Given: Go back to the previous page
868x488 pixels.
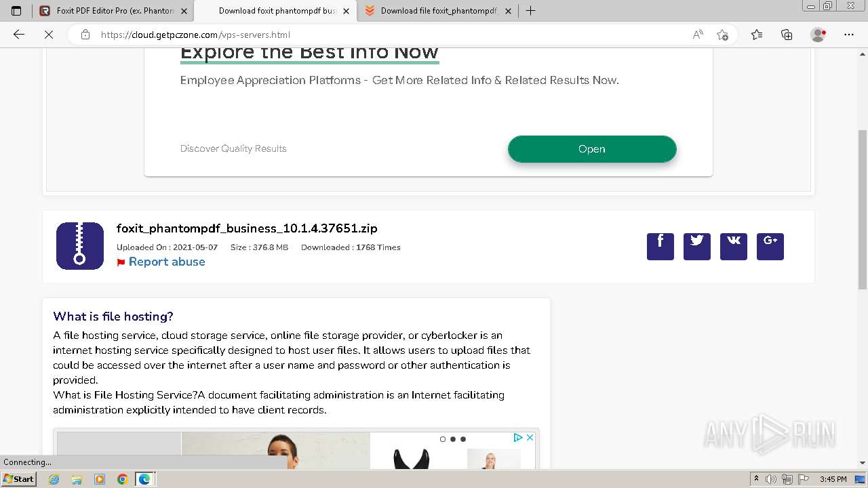Looking at the screenshot, I should (19, 35).
